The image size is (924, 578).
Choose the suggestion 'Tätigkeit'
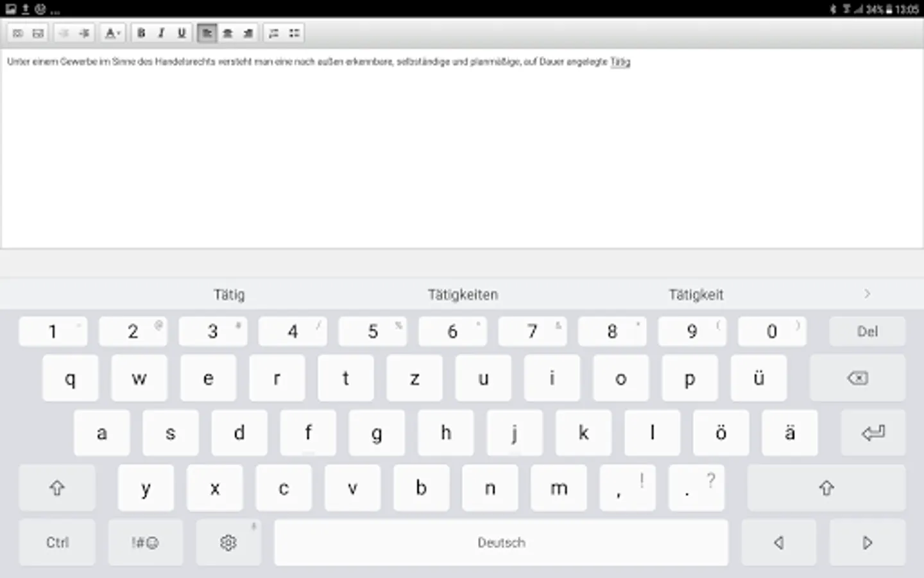[696, 295]
